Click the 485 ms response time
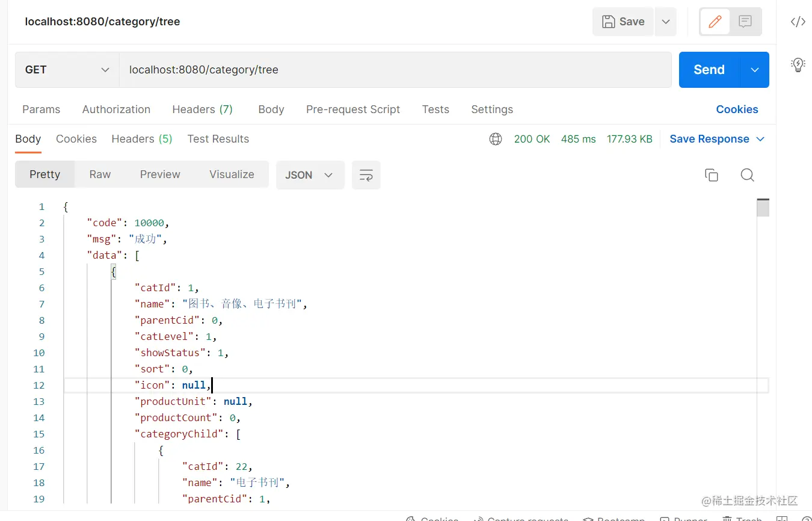812x521 pixels. point(579,139)
